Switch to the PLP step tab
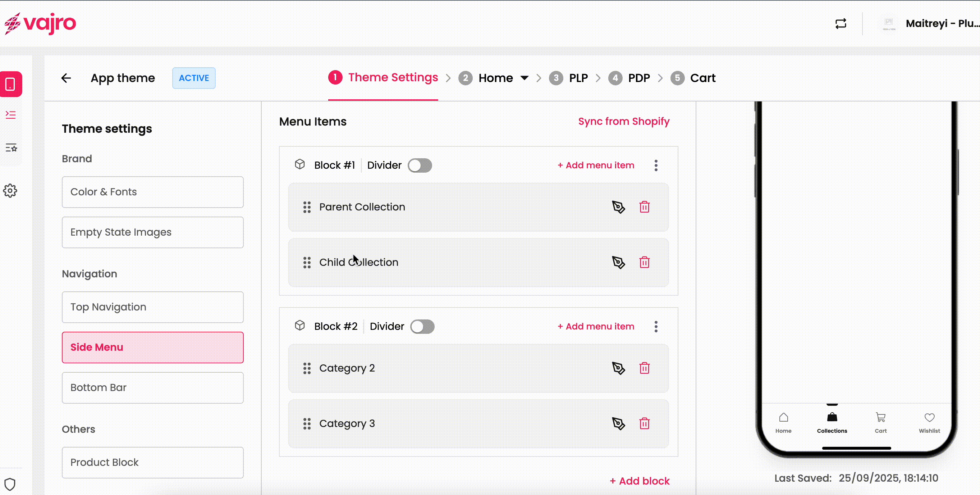The width and height of the screenshot is (980, 495). [x=578, y=78]
